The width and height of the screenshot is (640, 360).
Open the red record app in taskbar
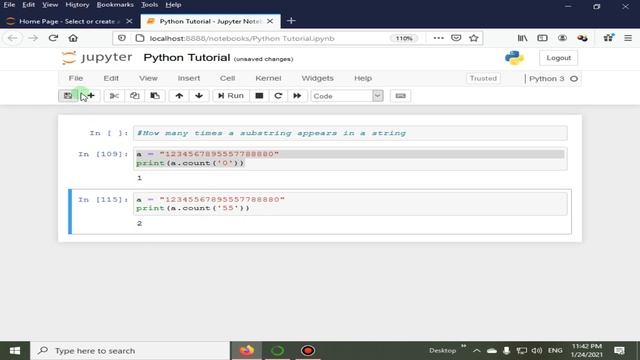point(308,351)
